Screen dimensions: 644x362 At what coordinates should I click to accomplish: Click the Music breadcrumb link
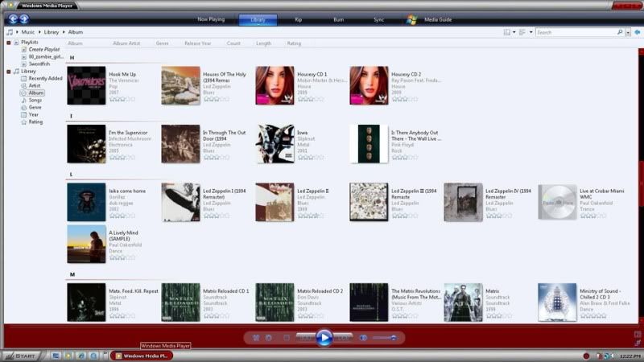click(x=28, y=32)
